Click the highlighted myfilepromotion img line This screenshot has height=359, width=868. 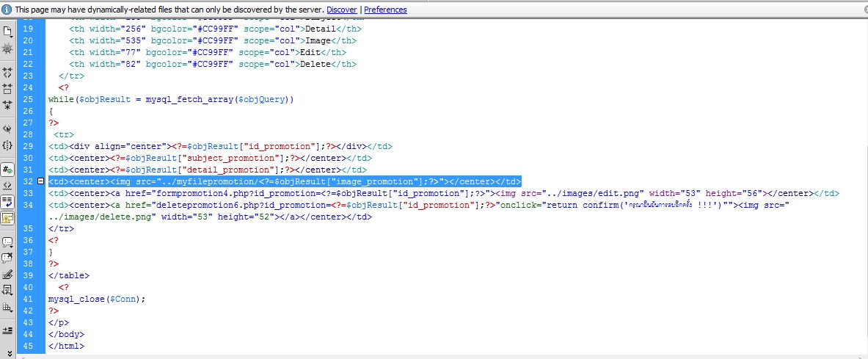pos(285,182)
